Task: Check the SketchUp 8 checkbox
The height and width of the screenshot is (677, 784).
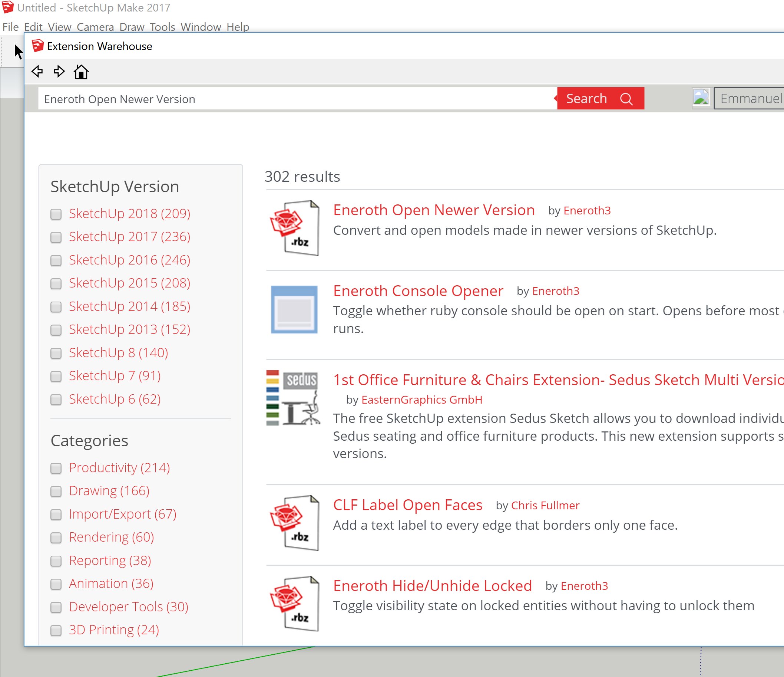Action: (x=56, y=353)
